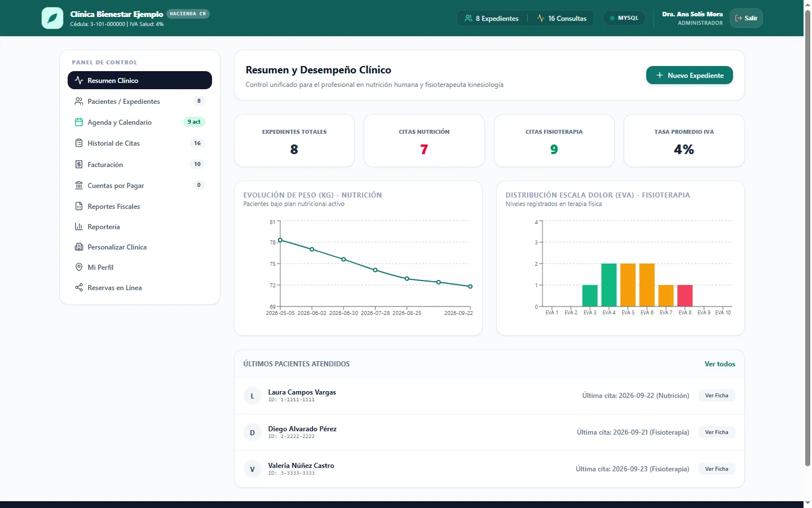The height and width of the screenshot is (508, 812).
Task: Click the last weight chart point, 2026-09-22
Action: (470, 286)
